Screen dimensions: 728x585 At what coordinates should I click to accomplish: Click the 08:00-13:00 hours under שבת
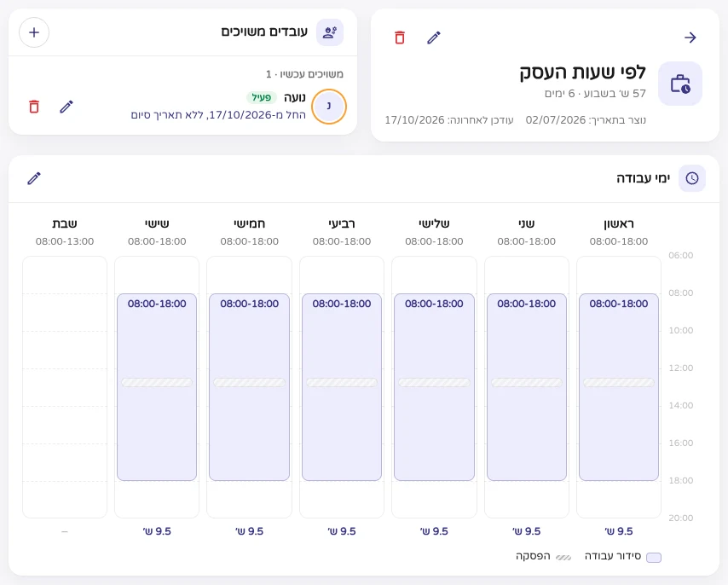tap(65, 241)
